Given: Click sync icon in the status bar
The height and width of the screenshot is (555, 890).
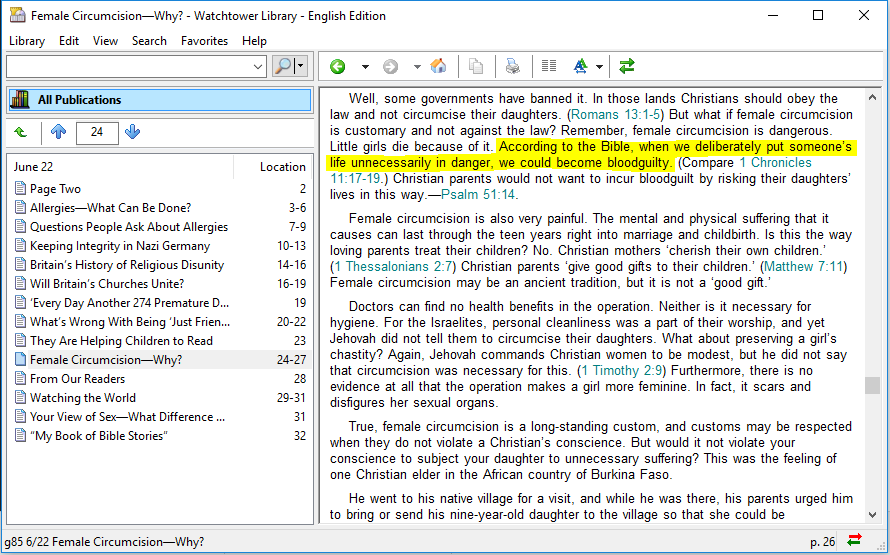Looking at the screenshot, I should [x=855, y=541].
